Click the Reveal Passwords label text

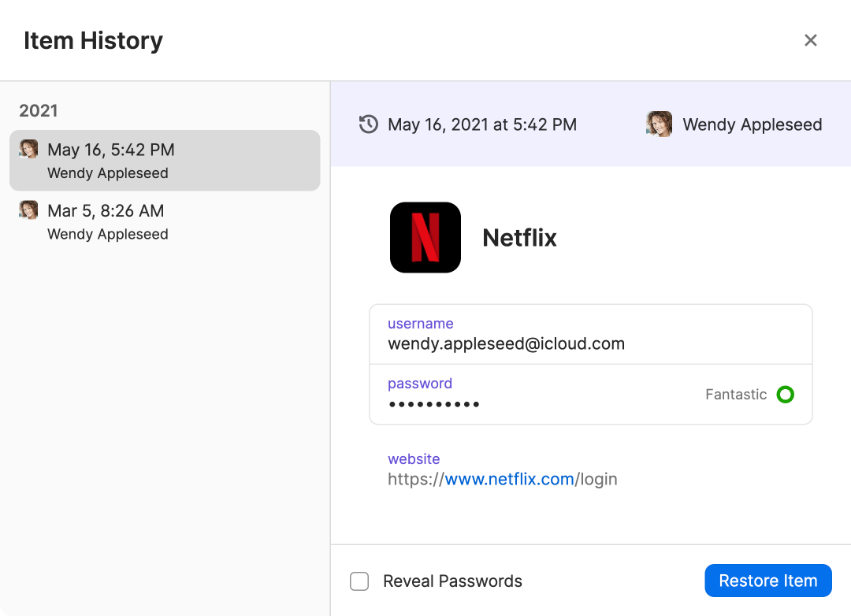tap(452, 581)
